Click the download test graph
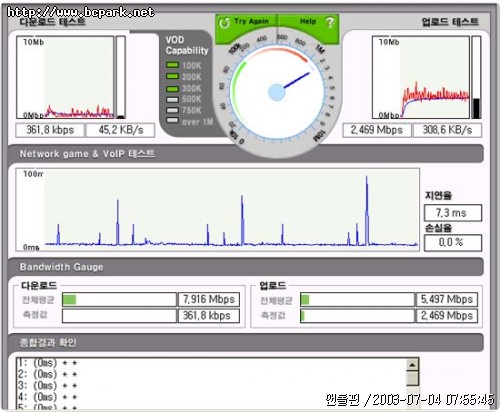The width and height of the screenshot is (500, 412). click(65, 77)
